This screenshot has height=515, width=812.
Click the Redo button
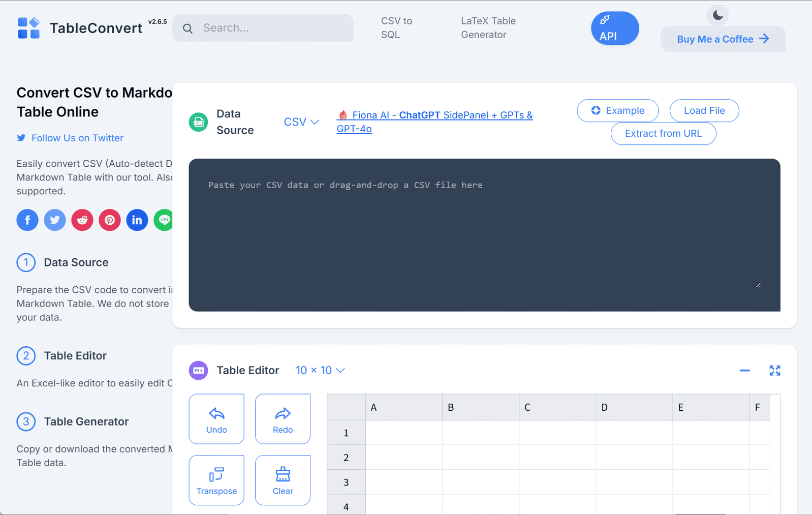(x=283, y=419)
